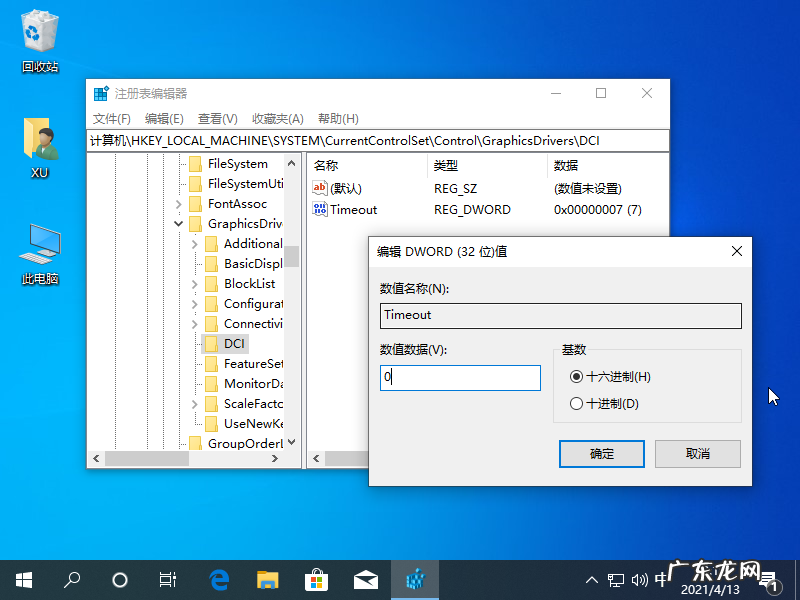The image size is (800, 600).
Task: Collapse the GraphicsDrivers tree node
Action: click(x=179, y=224)
